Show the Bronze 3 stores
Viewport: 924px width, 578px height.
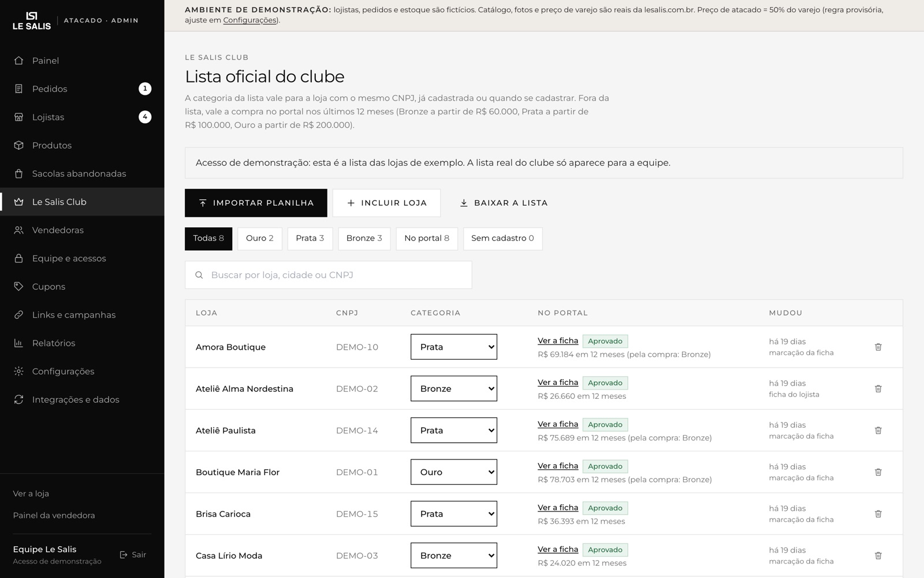pyautogui.click(x=364, y=239)
